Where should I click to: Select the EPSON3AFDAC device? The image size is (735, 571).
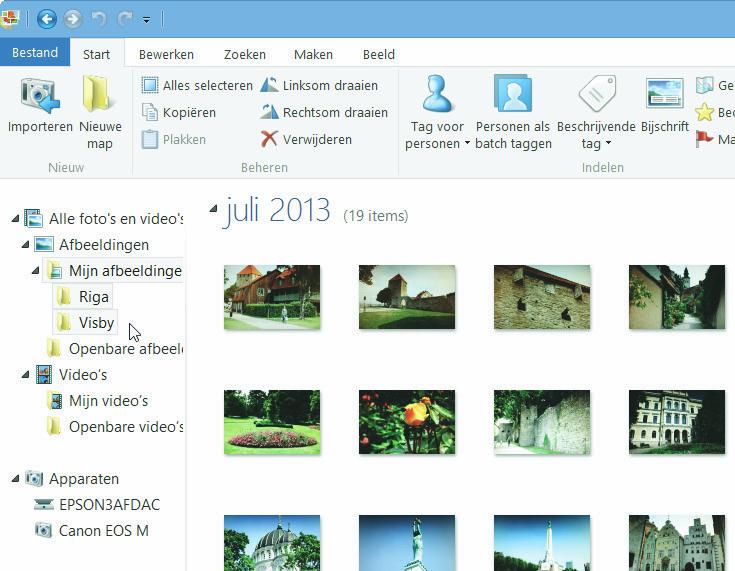98,504
